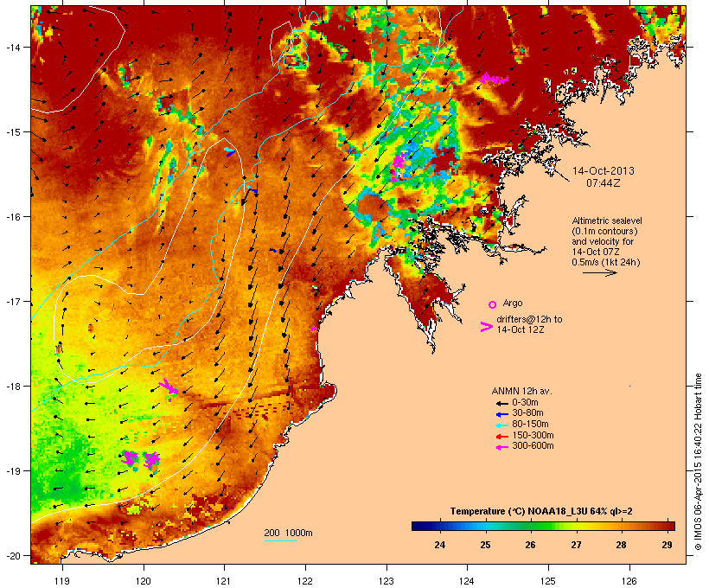
Task: Click the longitude axis label 122
Action: coord(305,581)
